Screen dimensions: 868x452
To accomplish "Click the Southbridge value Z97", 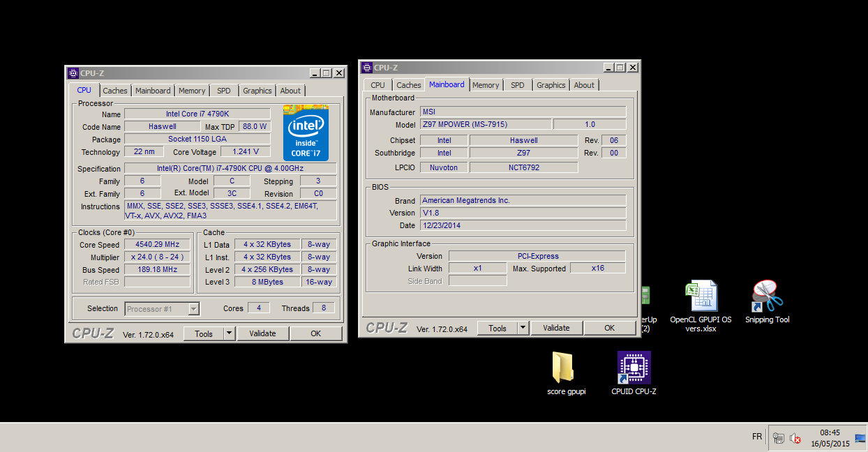I will [523, 153].
